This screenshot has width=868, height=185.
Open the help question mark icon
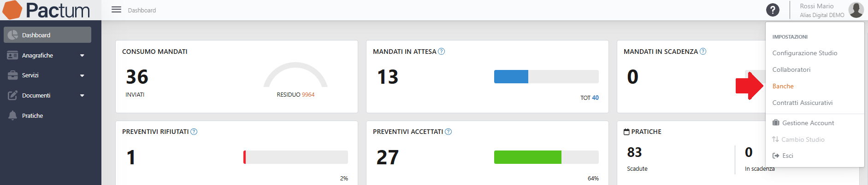pyautogui.click(x=773, y=10)
